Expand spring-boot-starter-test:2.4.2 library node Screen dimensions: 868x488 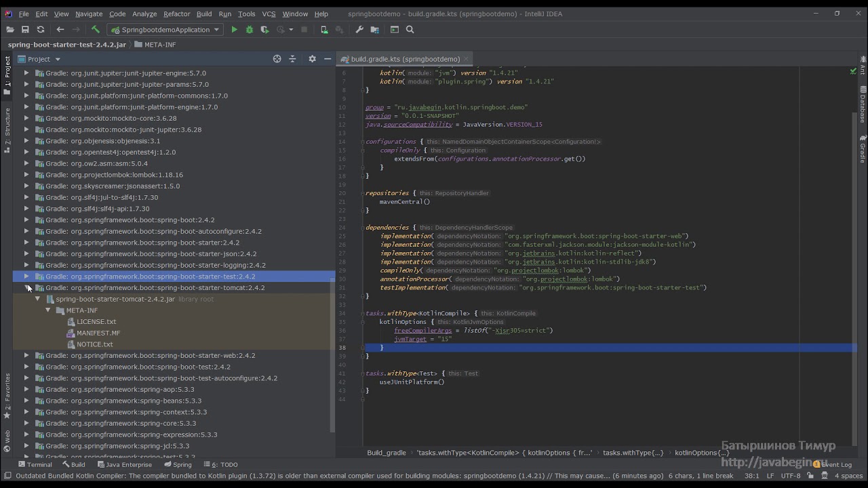coord(26,276)
